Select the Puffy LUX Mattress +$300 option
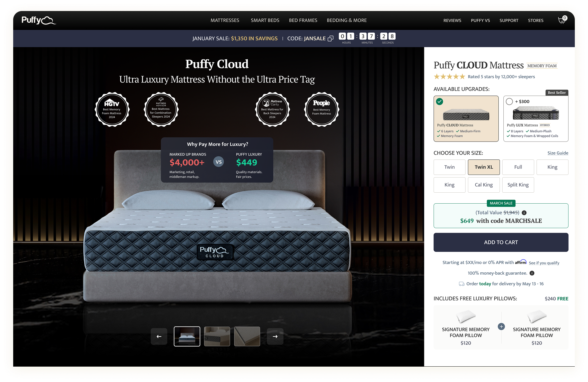The image size is (588, 382). [x=536, y=119]
